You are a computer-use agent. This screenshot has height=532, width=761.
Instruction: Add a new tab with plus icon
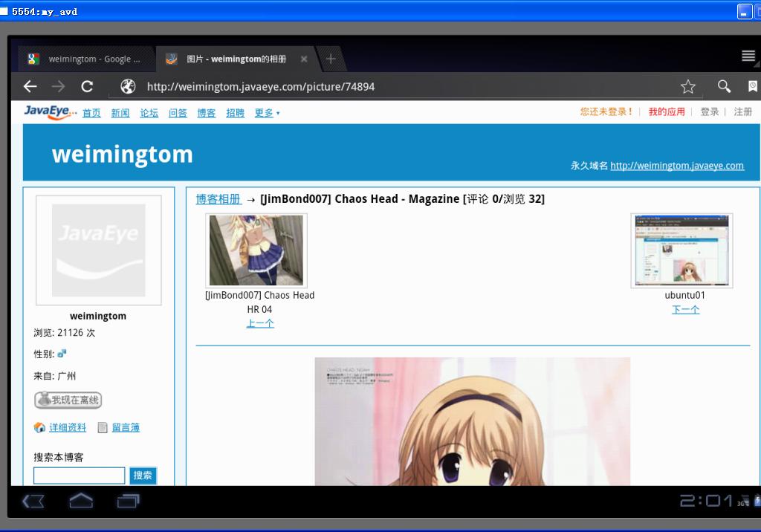[331, 59]
